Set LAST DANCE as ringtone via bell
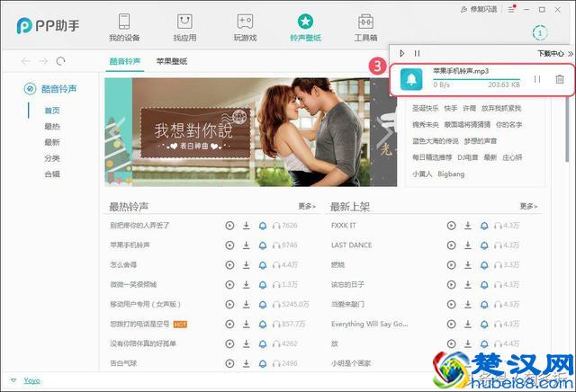The image size is (576, 392). (484, 245)
